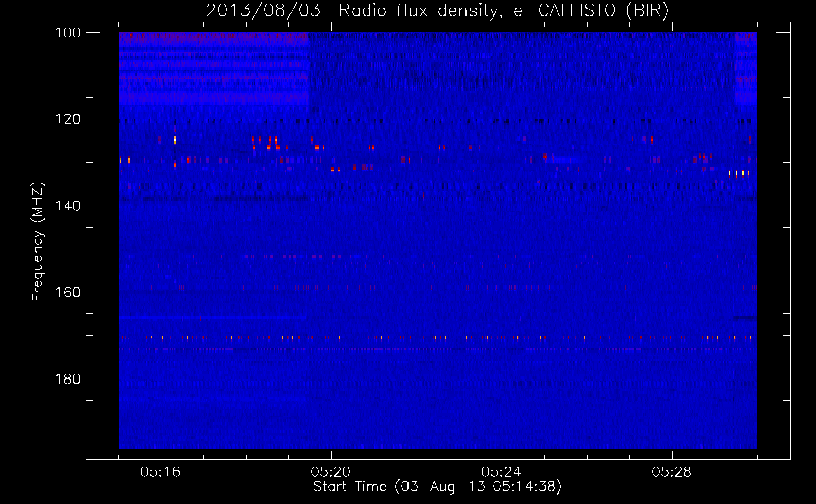
Task: Click the 05:20 time tick label
Action: [331, 472]
